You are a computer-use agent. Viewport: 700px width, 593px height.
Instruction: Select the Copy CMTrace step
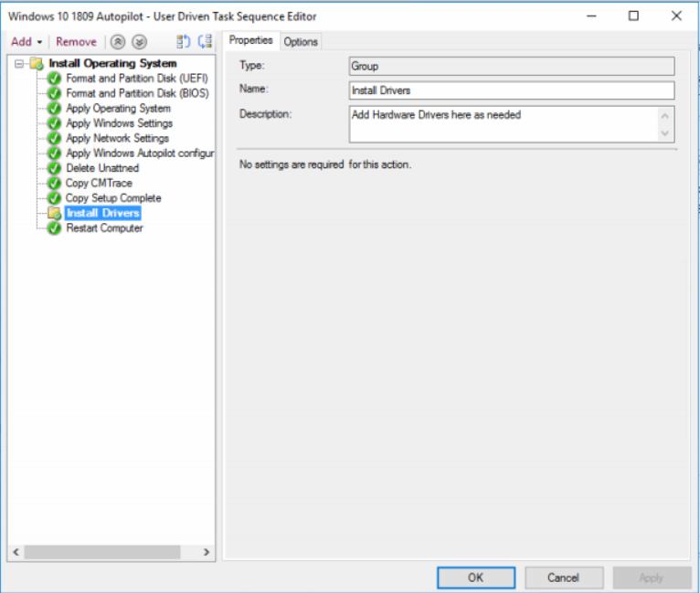[x=99, y=183]
